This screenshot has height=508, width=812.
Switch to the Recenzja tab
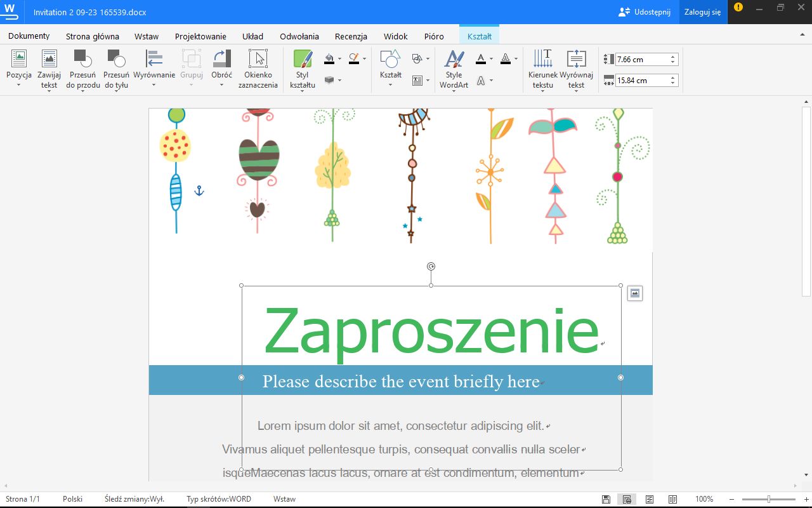[351, 36]
